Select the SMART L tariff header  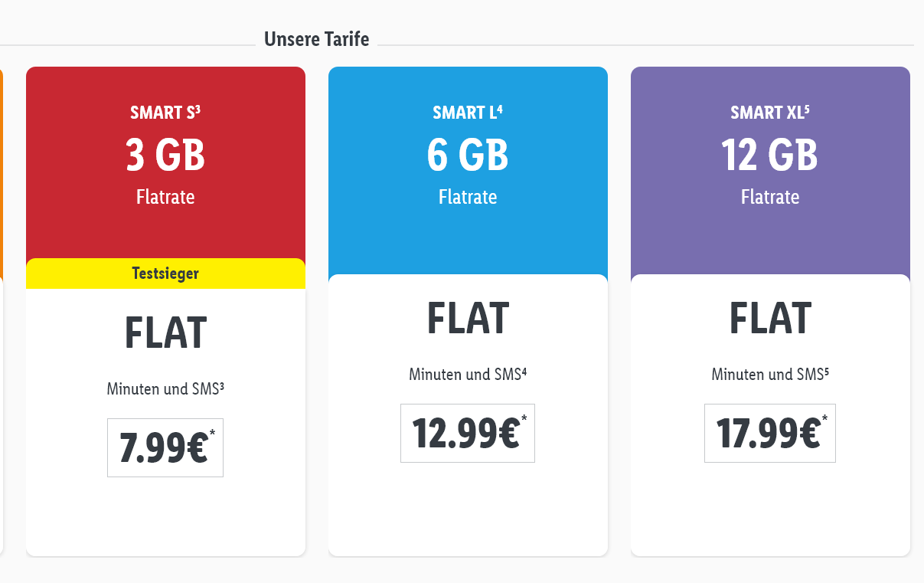468,113
